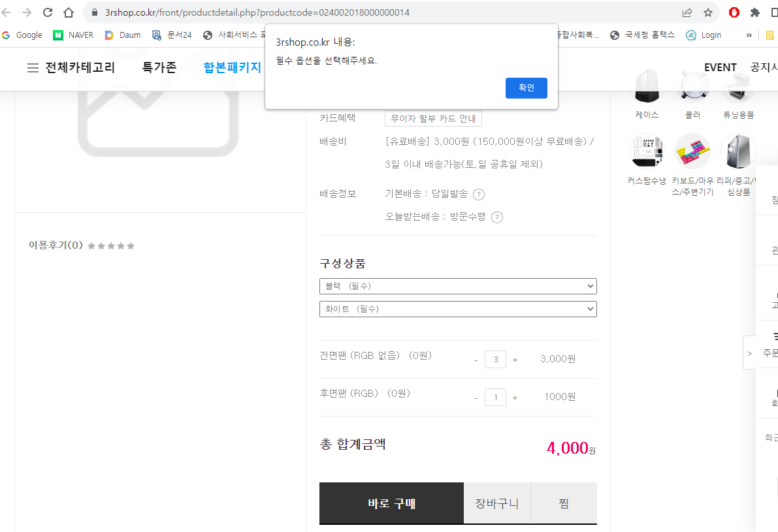This screenshot has height=532, width=778.
Task: Increase 전면팬 quantity with plus
Action: tap(515, 360)
